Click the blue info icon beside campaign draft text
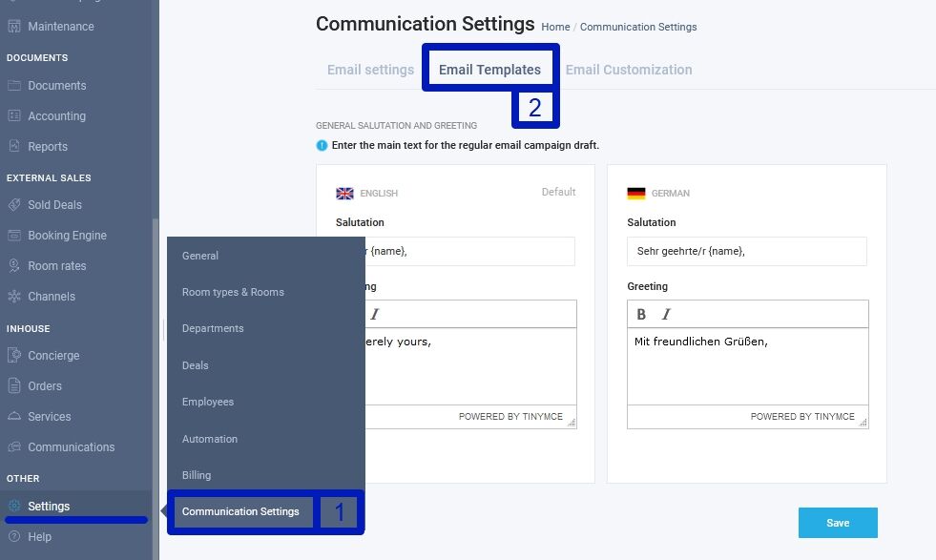Viewport: 936px width, 560px height. point(322,145)
